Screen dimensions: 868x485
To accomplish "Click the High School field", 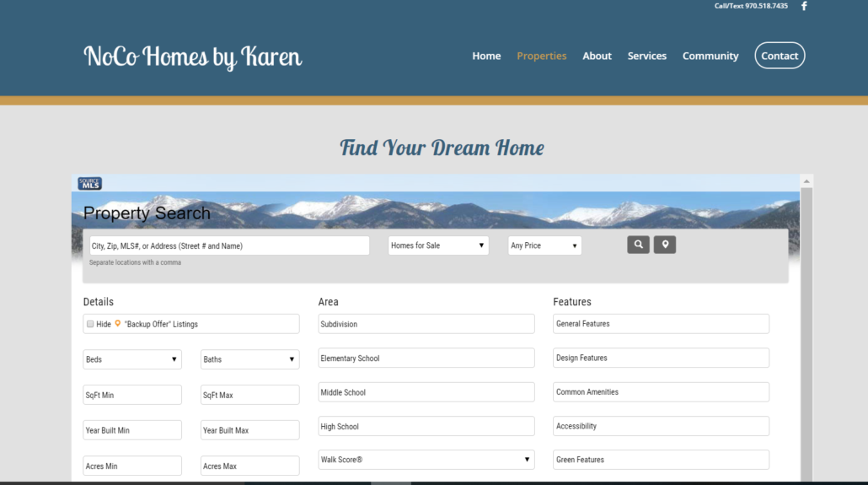I will tap(426, 426).
